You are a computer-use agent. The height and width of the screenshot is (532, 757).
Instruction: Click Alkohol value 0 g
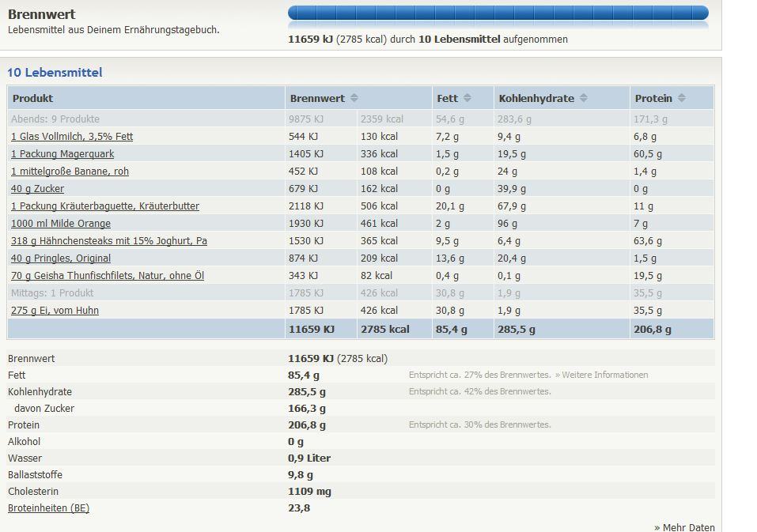click(296, 442)
